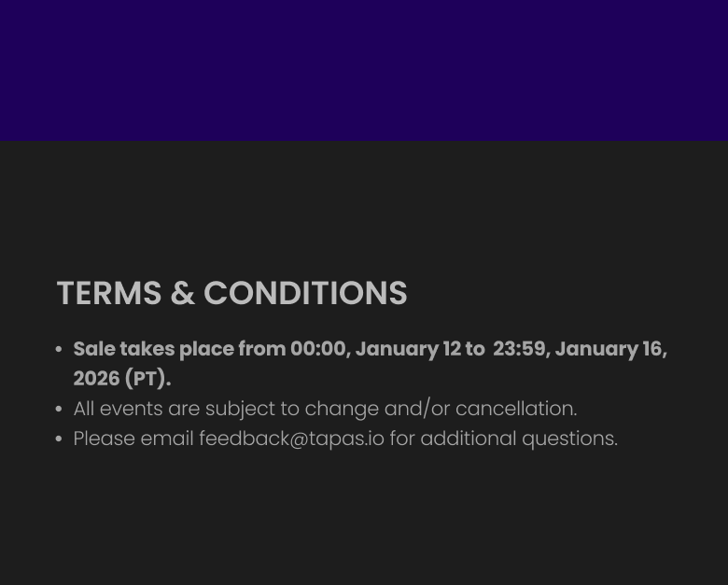This screenshot has width=728, height=585.
Task: Click the purple banner at the top
Action: click(x=364, y=70)
